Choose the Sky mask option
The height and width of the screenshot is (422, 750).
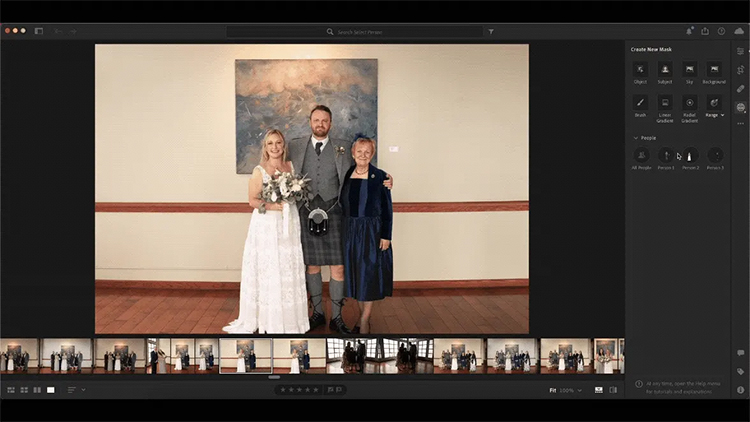(x=689, y=70)
